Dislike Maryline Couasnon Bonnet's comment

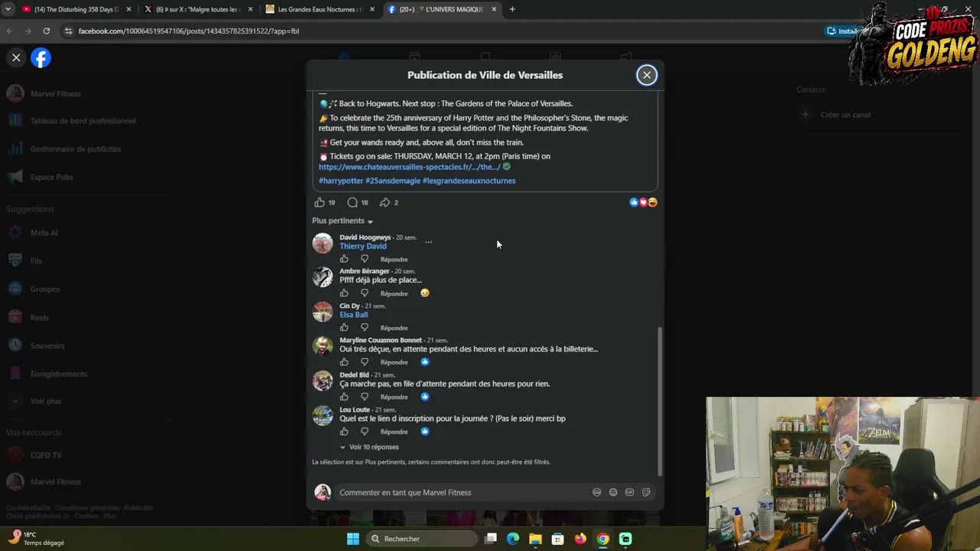pyautogui.click(x=364, y=363)
